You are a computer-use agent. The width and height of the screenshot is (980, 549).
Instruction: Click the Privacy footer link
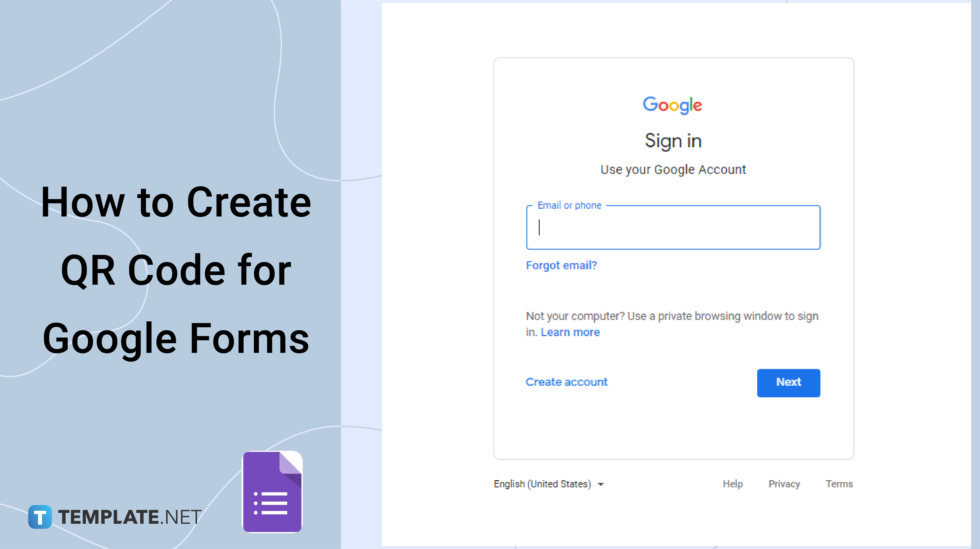click(785, 484)
